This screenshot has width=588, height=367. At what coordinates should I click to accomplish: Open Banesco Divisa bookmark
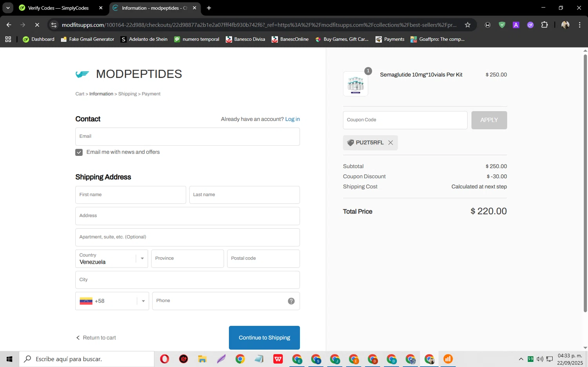[x=245, y=39]
